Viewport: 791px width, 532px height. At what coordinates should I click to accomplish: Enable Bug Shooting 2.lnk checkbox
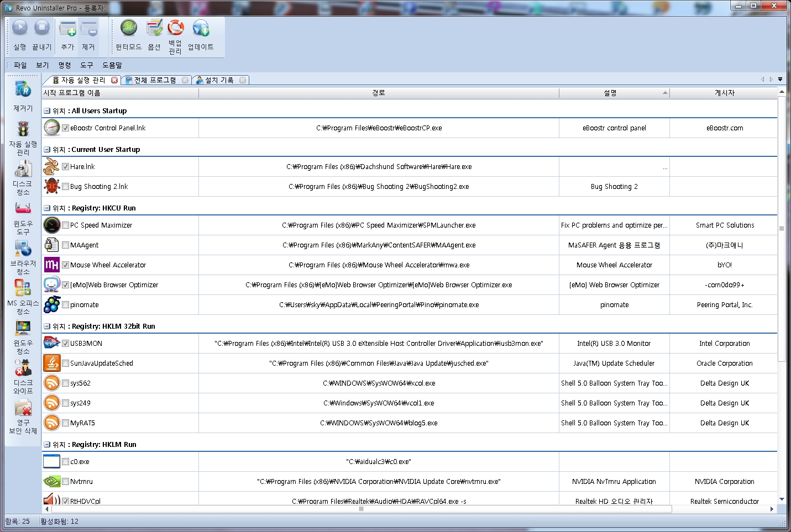[66, 187]
